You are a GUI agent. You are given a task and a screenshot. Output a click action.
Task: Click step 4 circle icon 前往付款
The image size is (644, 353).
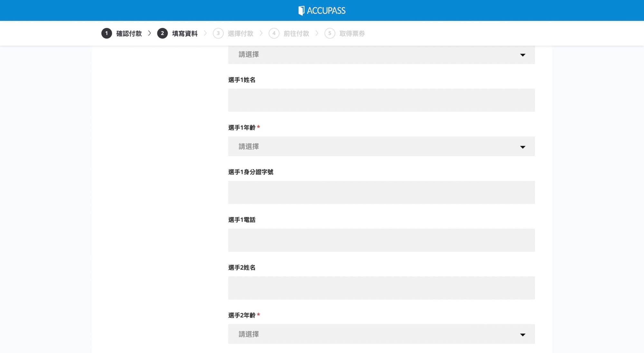point(274,33)
